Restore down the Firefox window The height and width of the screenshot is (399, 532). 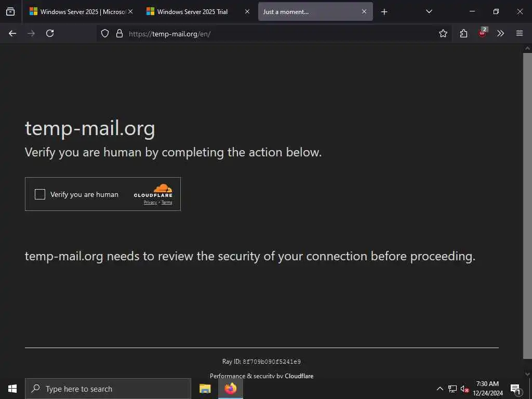pos(496,11)
